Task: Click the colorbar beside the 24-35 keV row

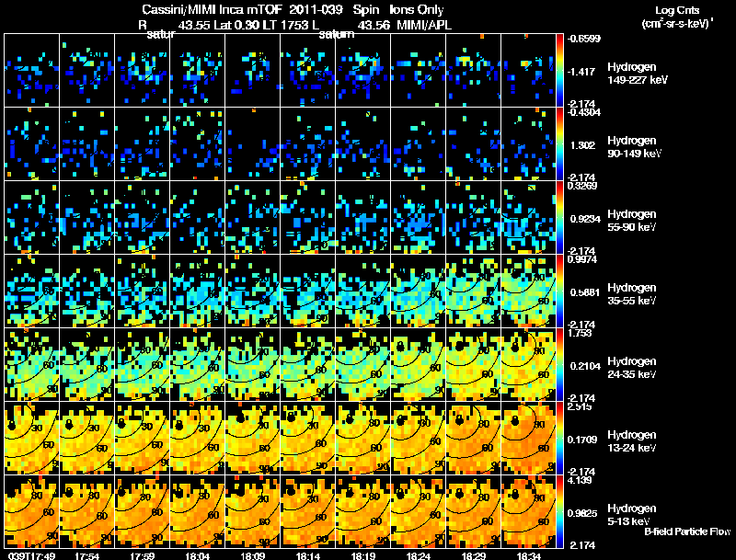Action: click(x=559, y=365)
